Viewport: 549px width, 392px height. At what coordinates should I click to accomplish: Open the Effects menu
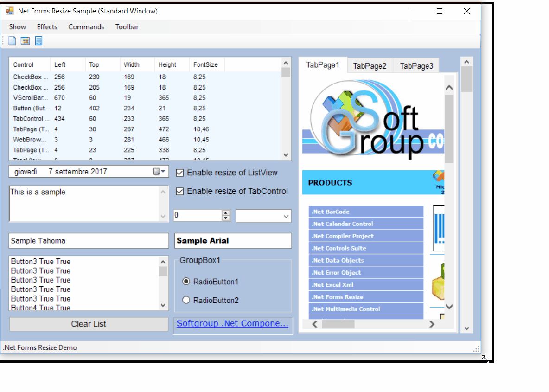[46, 26]
